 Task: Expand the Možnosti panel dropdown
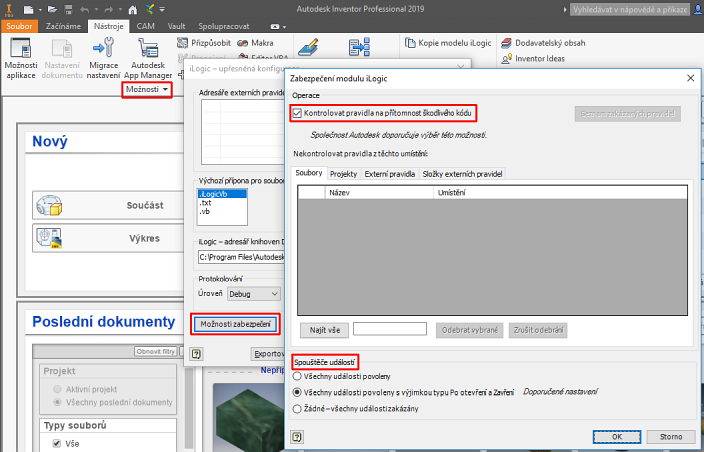(x=147, y=89)
